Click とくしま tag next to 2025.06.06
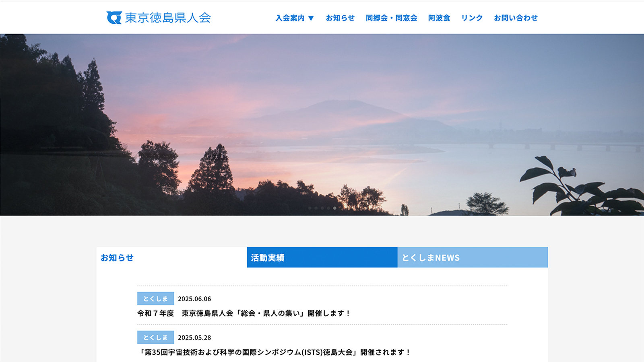 [155, 298]
